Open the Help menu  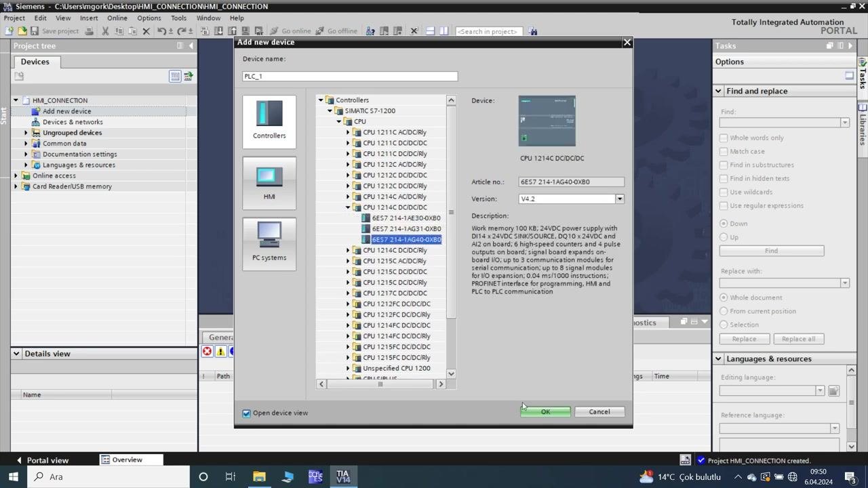237,18
